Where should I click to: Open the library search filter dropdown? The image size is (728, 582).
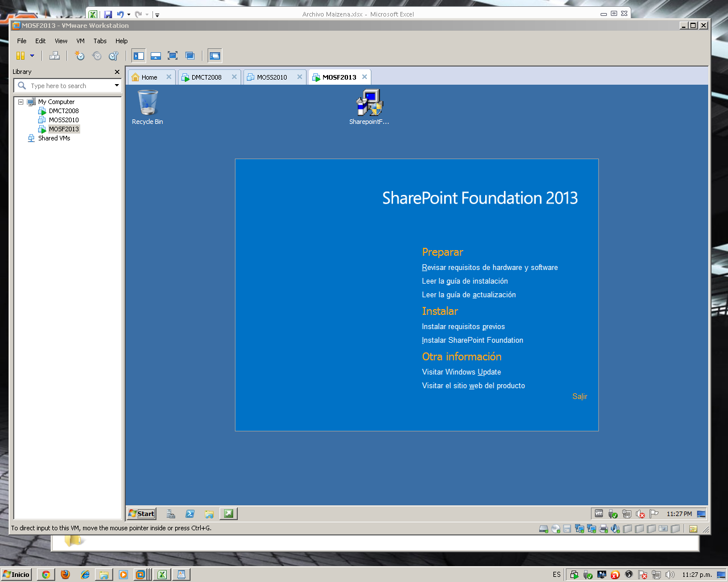click(x=117, y=86)
